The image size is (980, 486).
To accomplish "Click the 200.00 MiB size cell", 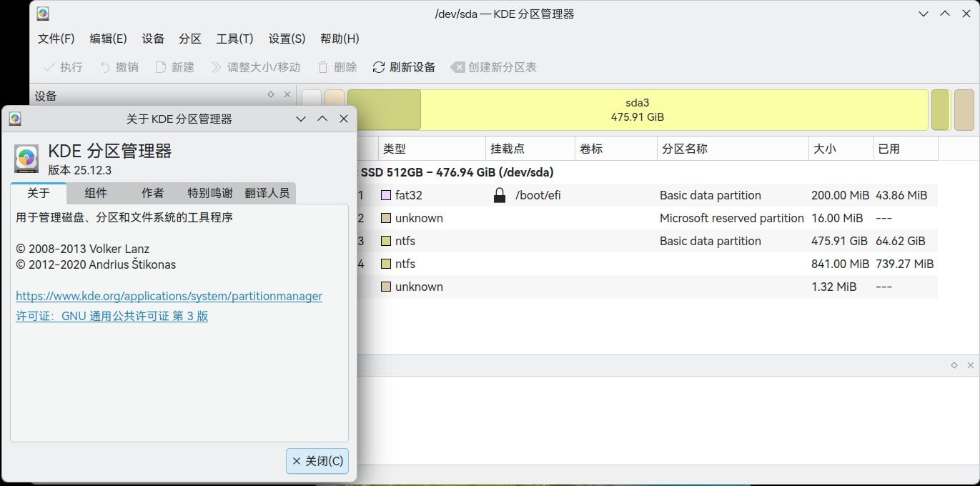I will click(840, 195).
